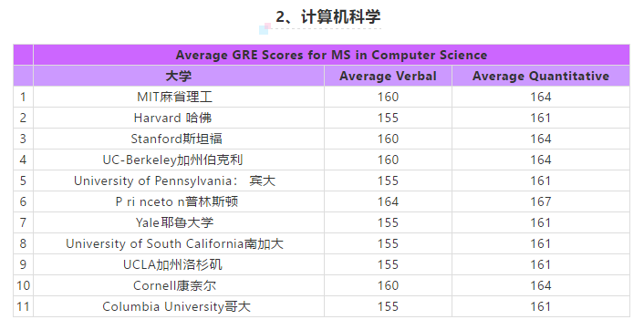Click the Princeton普林斯顿 cell

179,201
